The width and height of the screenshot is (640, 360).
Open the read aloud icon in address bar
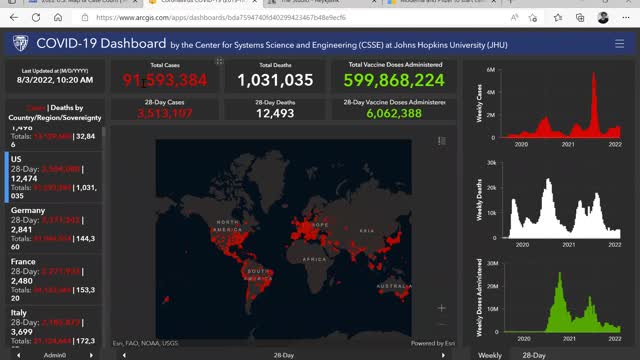click(514, 18)
